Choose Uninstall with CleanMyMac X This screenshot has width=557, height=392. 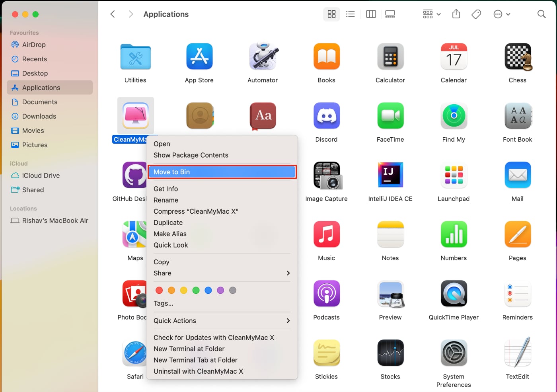tap(222, 371)
